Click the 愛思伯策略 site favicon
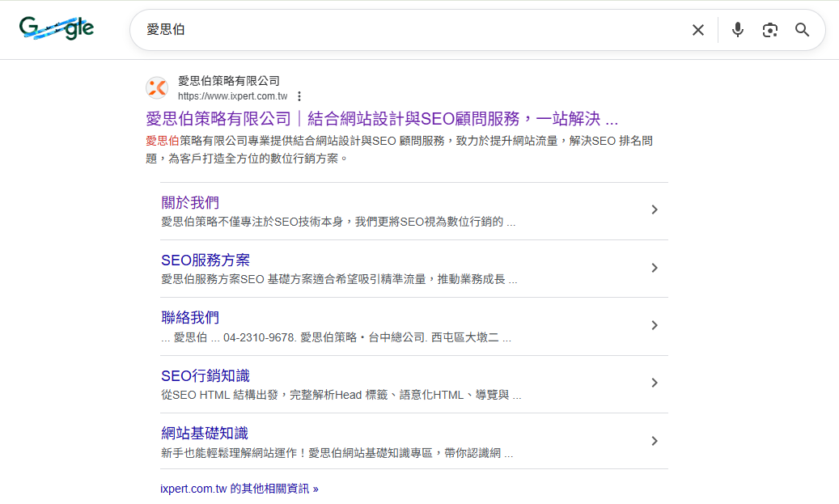839x504 pixels. 157,88
